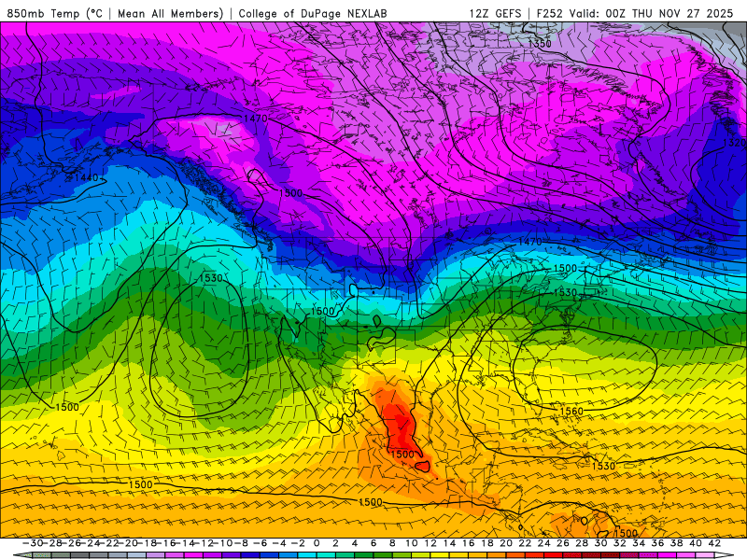Click the 'Mean All Members)' header text
Image resolution: width=747 pixels, height=560 pixels.
pyautogui.click(x=170, y=13)
